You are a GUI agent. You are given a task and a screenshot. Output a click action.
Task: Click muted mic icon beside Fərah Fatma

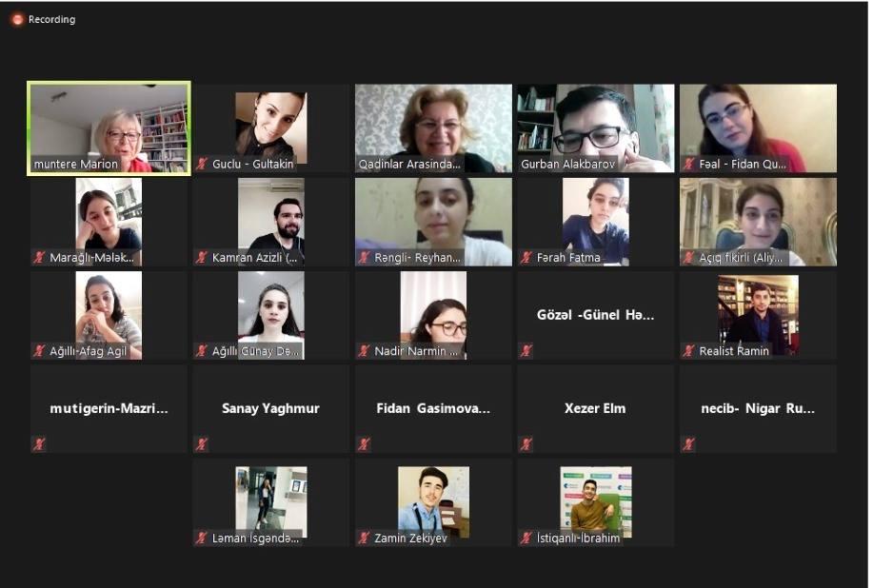click(x=526, y=257)
